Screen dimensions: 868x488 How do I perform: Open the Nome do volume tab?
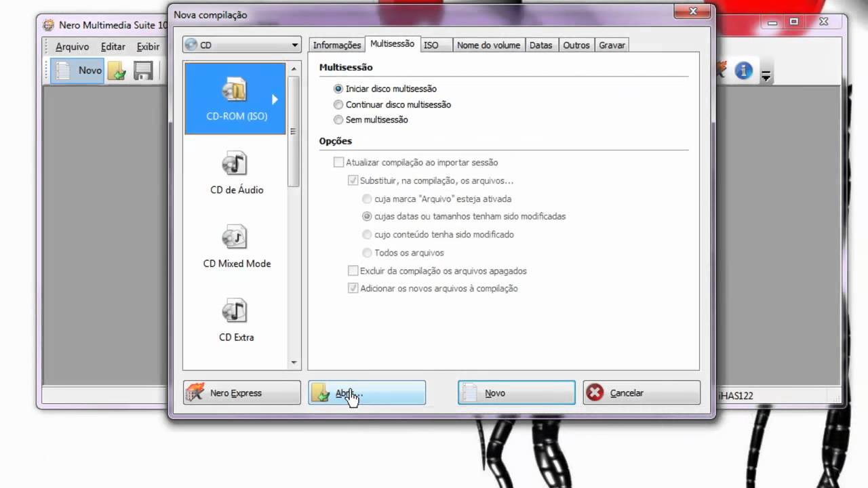(x=488, y=45)
